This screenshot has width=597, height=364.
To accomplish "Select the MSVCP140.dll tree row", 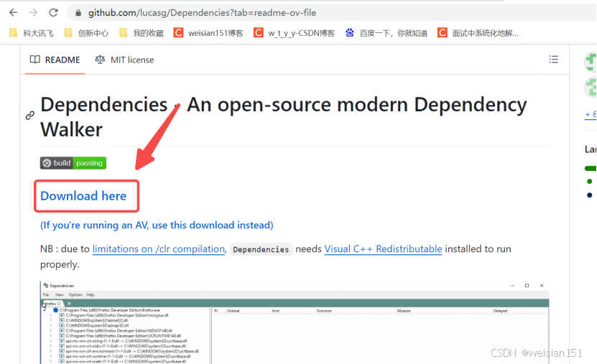I will point(116,331).
